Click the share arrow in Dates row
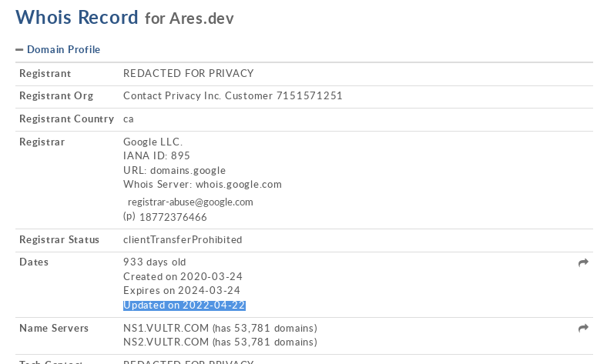This screenshot has width=607, height=364. pyautogui.click(x=583, y=263)
